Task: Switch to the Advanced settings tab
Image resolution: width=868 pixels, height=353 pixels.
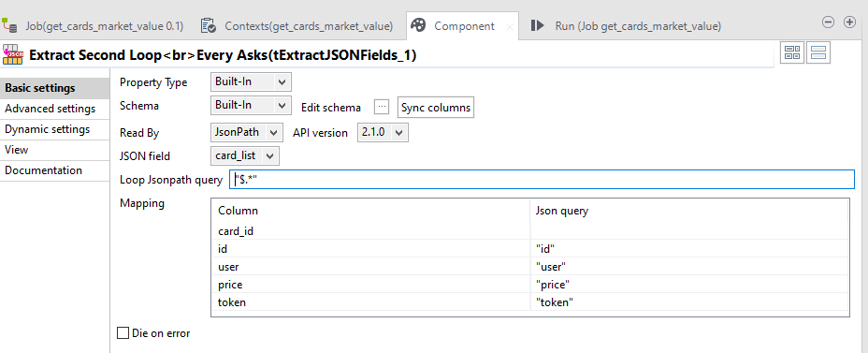Action: point(51,109)
